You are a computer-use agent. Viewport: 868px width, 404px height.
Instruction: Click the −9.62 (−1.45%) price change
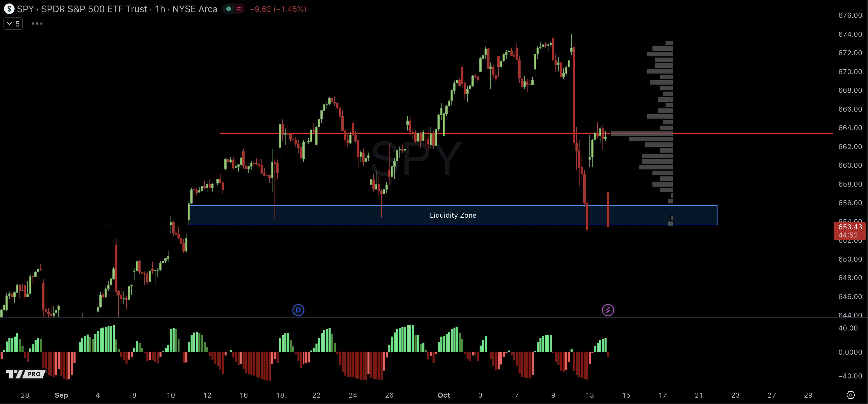(278, 9)
